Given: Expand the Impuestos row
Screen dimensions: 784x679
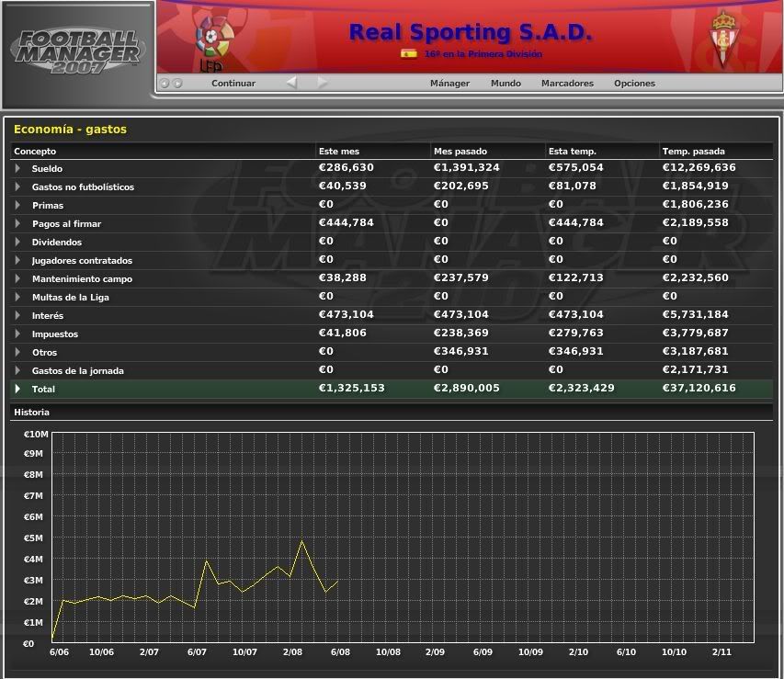Looking at the screenshot, I should pos(18,334).
